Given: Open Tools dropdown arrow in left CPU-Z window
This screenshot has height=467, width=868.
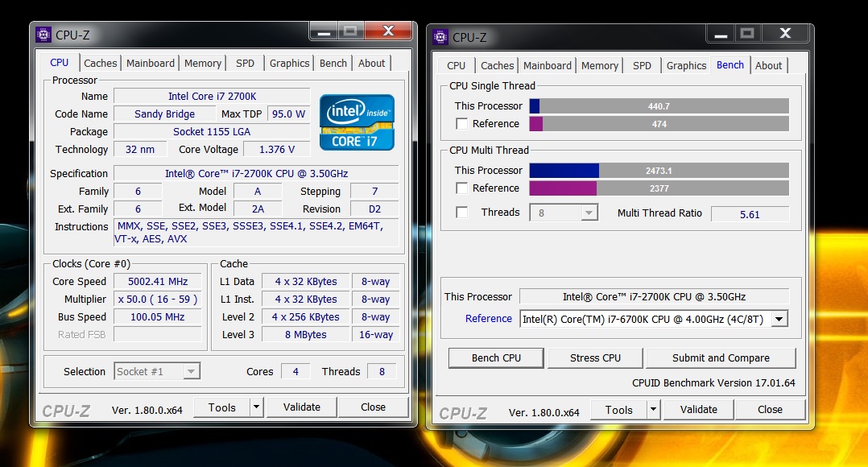Looking at the screenshot, I should click(x=256, y=407).
